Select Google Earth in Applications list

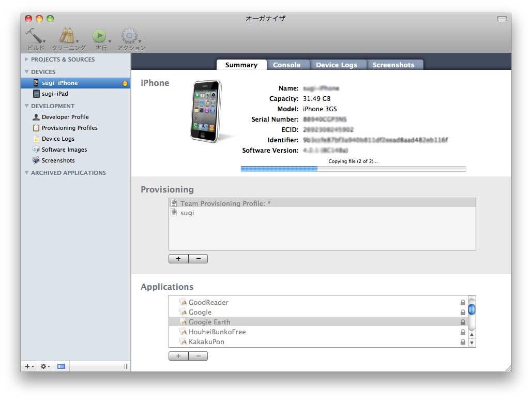(x=209, y=322)
